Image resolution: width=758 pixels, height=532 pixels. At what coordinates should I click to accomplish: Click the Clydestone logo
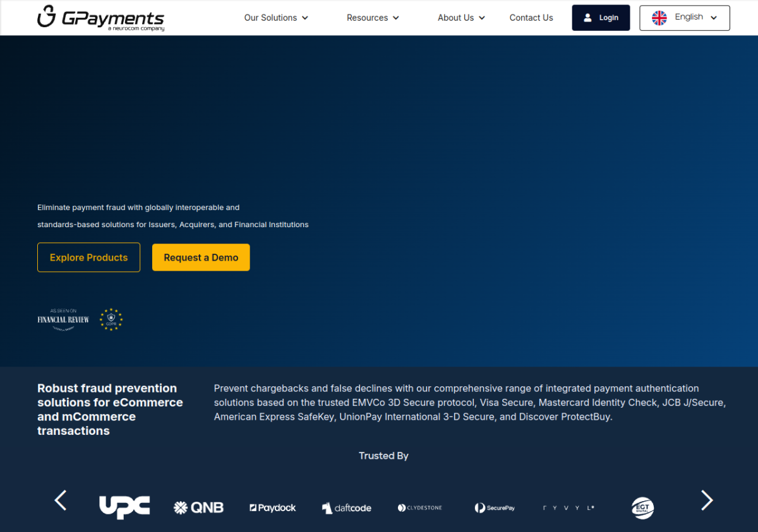[x=420, y=507]
